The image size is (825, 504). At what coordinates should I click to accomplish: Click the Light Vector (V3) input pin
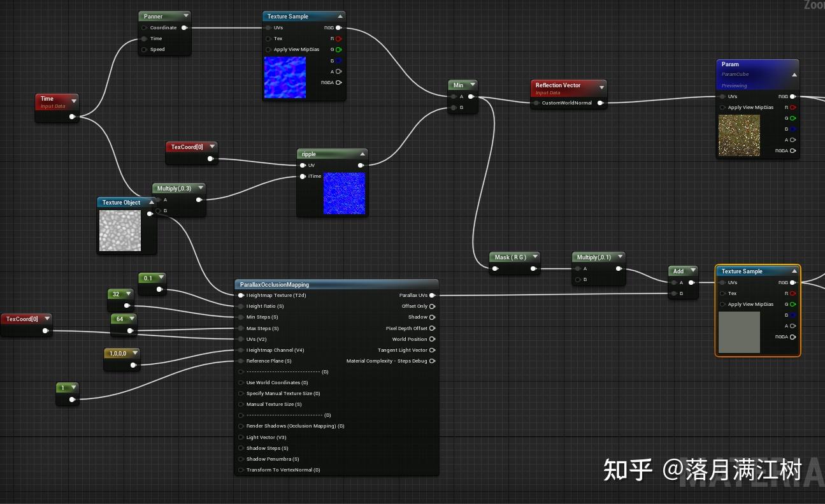(x=241, y=437)
